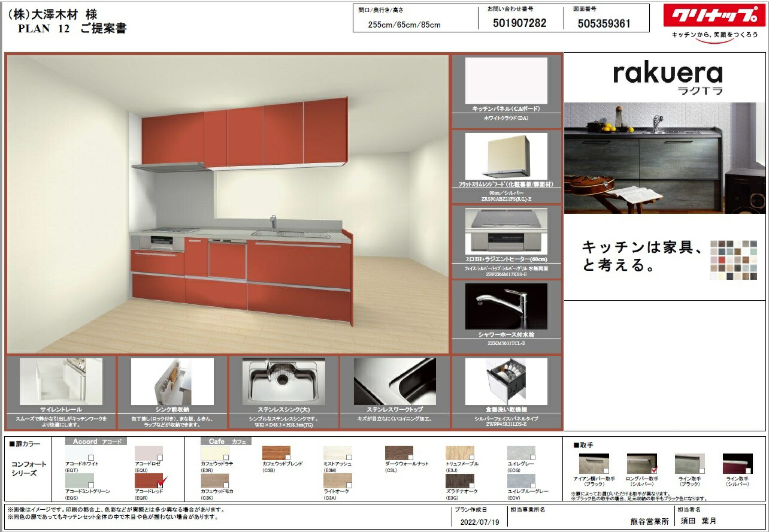Click the black ライン取手 handle image
769x532 pixels.
[x=690, y=464]
